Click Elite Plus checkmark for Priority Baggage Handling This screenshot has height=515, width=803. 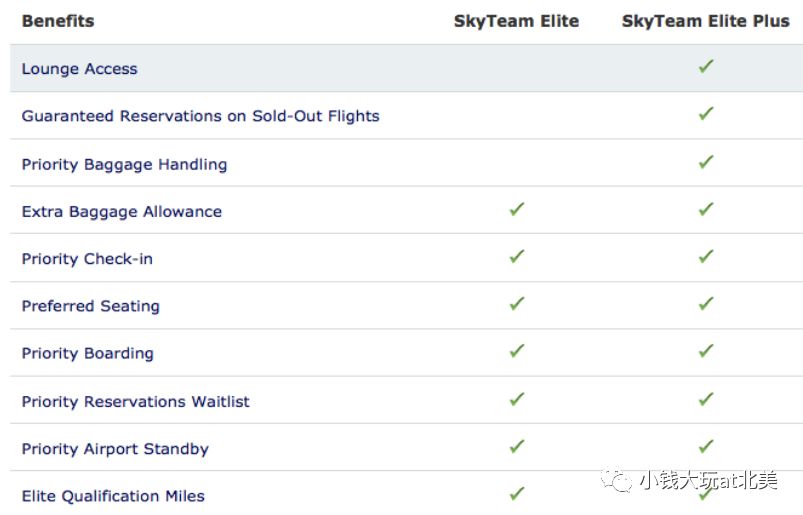706,162
